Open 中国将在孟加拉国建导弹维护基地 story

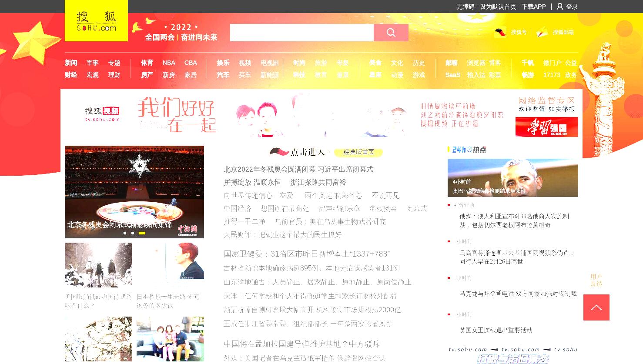pyautogui.click(x=302, y=344)
